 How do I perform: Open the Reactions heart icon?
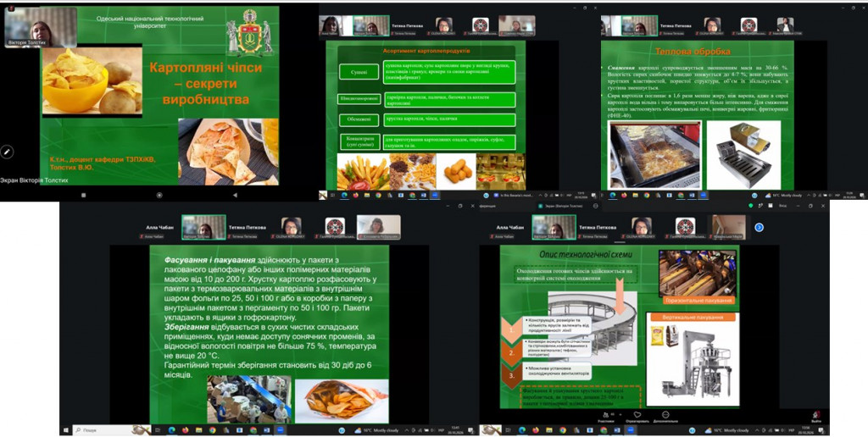coord(637,416)
